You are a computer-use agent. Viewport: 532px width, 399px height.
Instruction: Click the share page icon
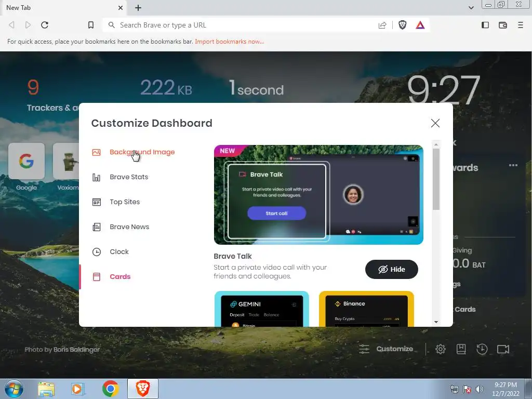point(382,25)
